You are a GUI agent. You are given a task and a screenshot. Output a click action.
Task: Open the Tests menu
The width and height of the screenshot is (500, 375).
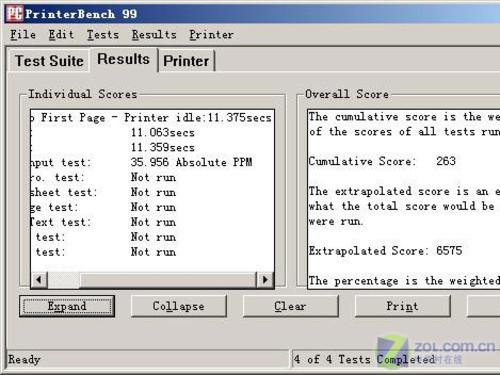[103, 35]
